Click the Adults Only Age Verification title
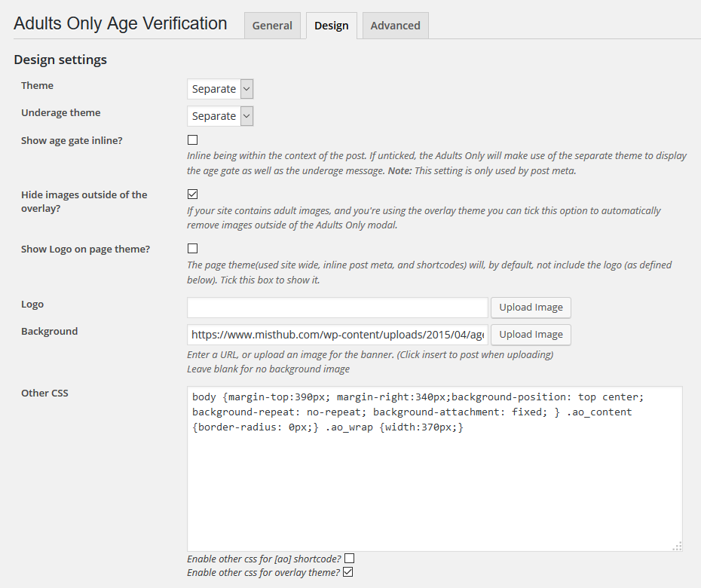This screenshot has height=588, width=701. coord(121,23)
